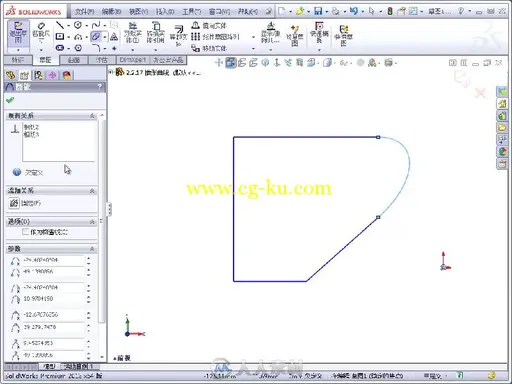Click the Display/Delete Relations tool
Viewport: 512px width, 384px height.
click(x=271, y=33)
